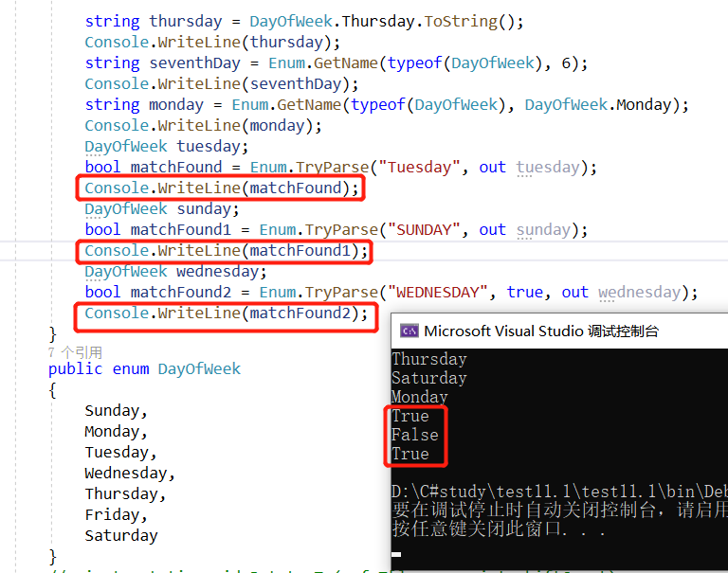Click the "7 个引用" references link above the enum
Viewport: 728px width, 573px height.
click(75, 352)
